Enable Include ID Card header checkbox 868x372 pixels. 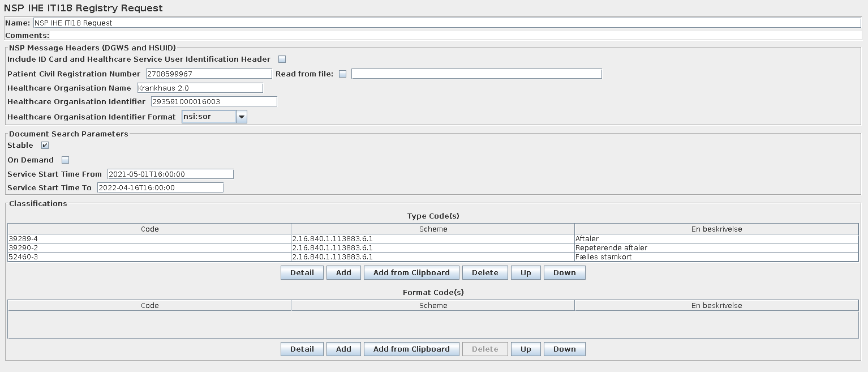[282, 59]
